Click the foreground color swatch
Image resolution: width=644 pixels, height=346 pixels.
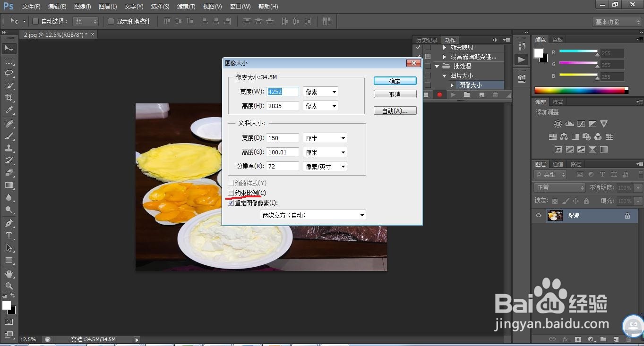pyautogui.click(x=6, y=306)
